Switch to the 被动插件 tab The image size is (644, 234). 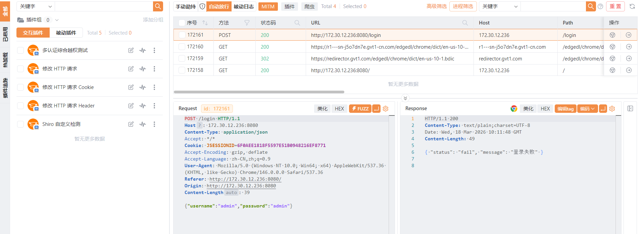66,33
